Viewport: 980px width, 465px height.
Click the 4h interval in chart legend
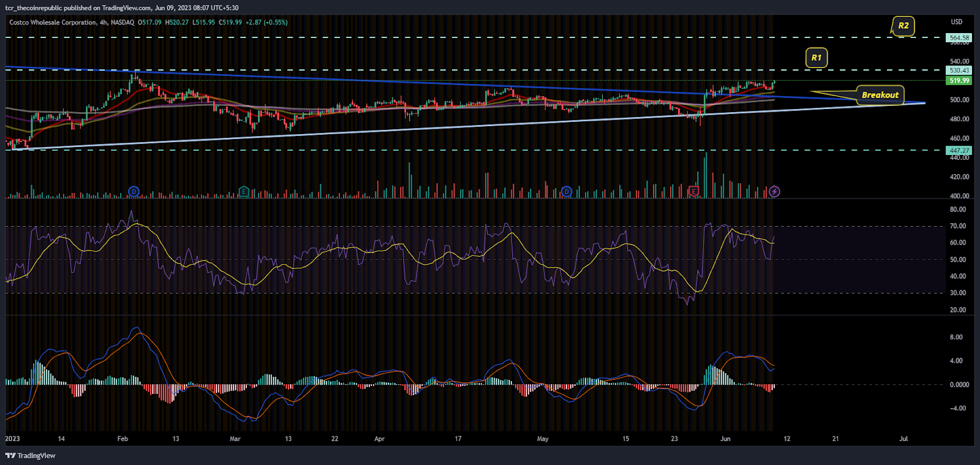[104, 23]
